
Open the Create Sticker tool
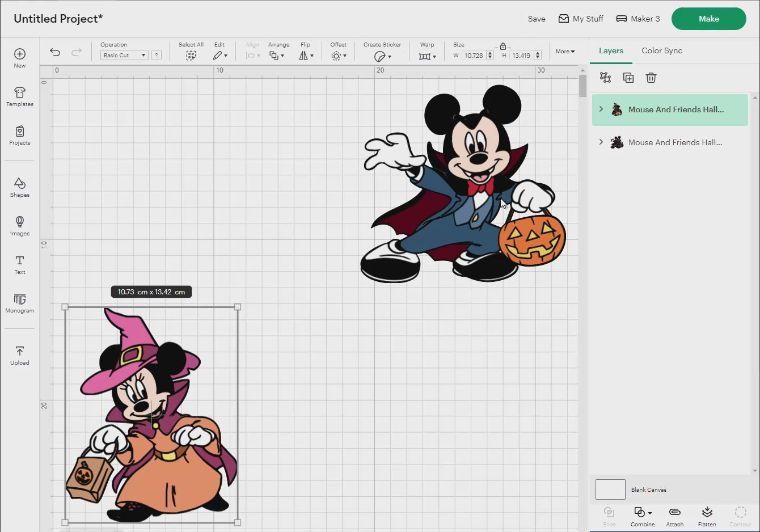tap(382, 56)
